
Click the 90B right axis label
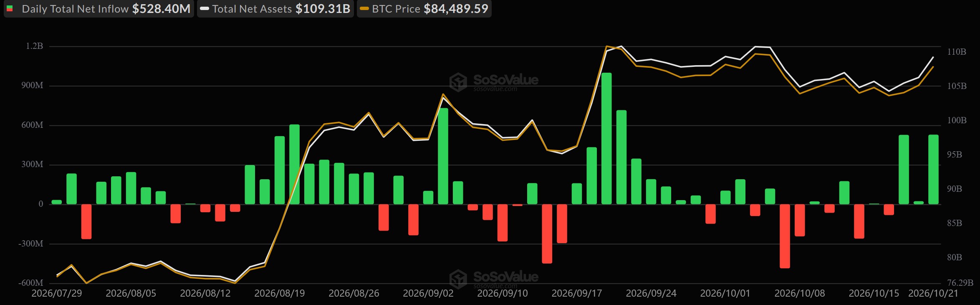point(955,189)
